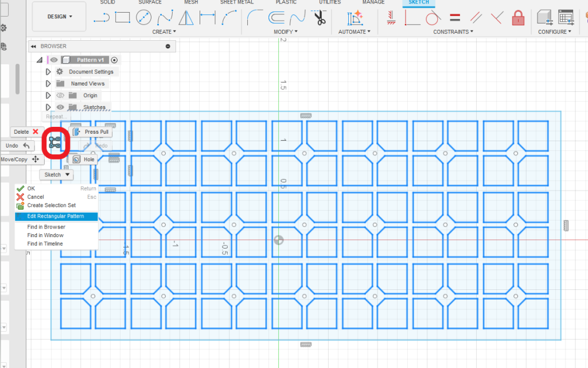The height and width of the screenshot is (368, 588).
Task: Click the Automated Sketch Dimensions icon
Action: point(355,17)
